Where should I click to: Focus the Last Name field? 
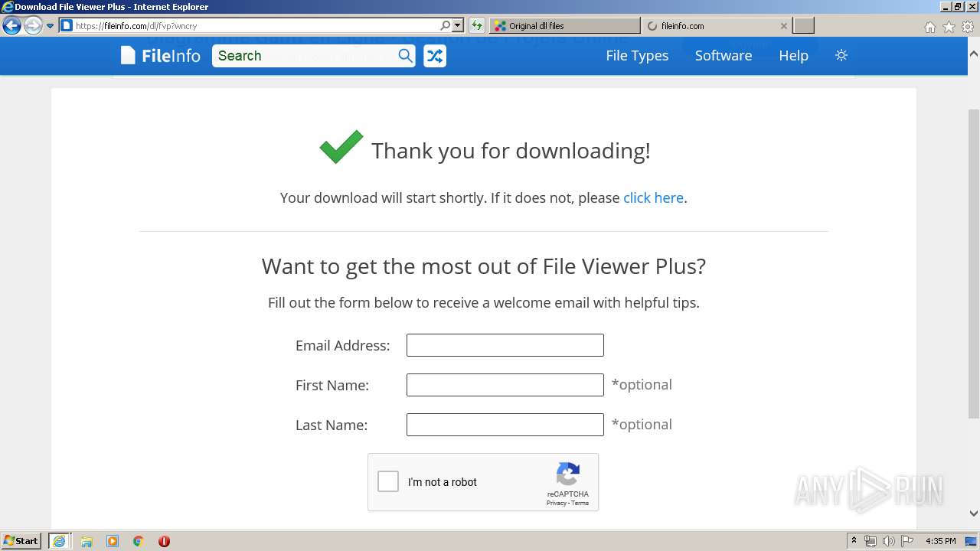point(505,425)
